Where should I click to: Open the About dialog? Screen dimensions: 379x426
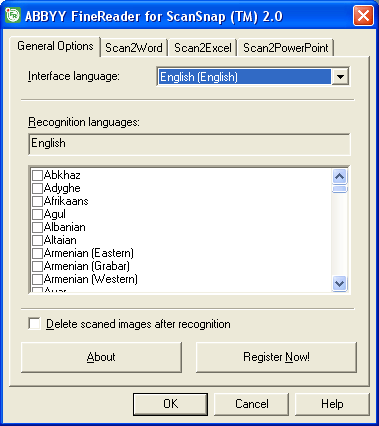tap(101, 357)
